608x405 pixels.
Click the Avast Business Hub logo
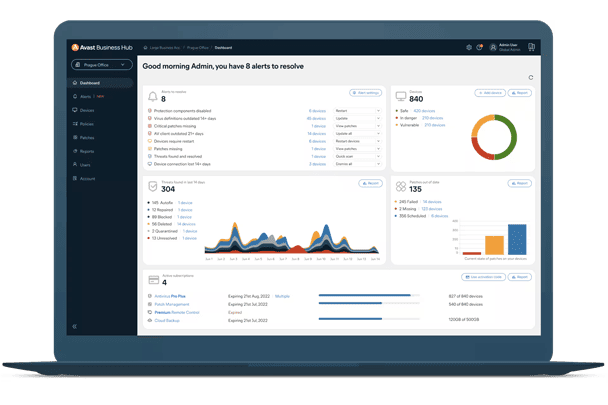tap(102, 47)
